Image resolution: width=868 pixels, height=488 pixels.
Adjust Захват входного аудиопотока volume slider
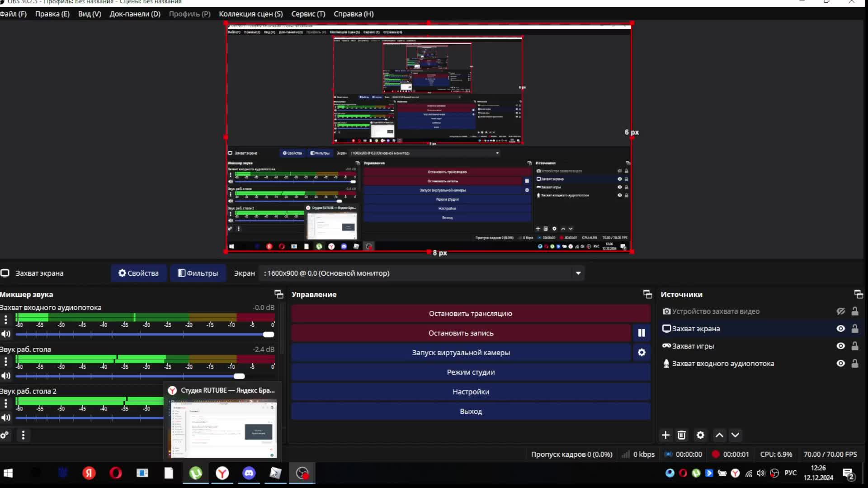[268, 334]
